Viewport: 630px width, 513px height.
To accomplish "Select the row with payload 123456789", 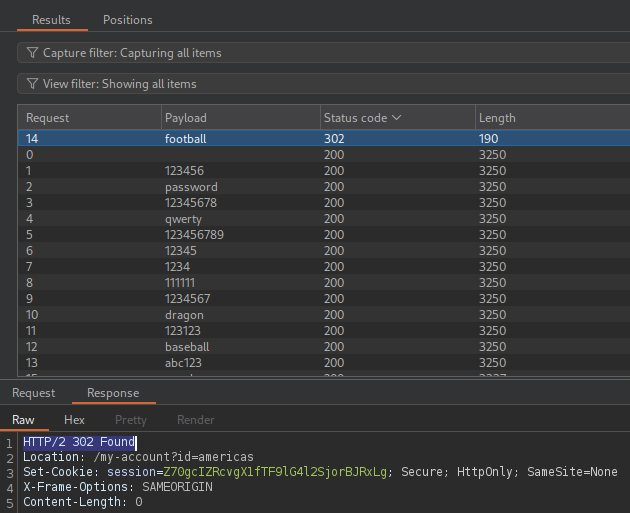I will click(x=324, y=235).
